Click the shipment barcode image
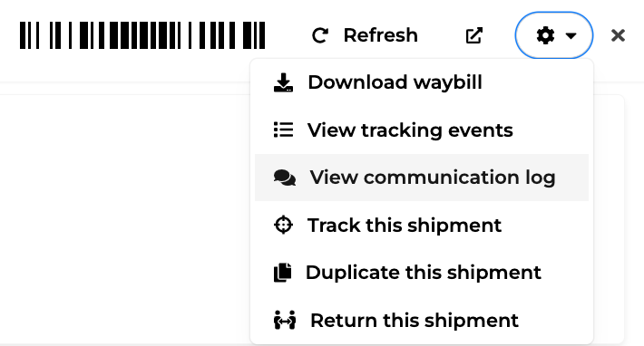 pos(142,35)
